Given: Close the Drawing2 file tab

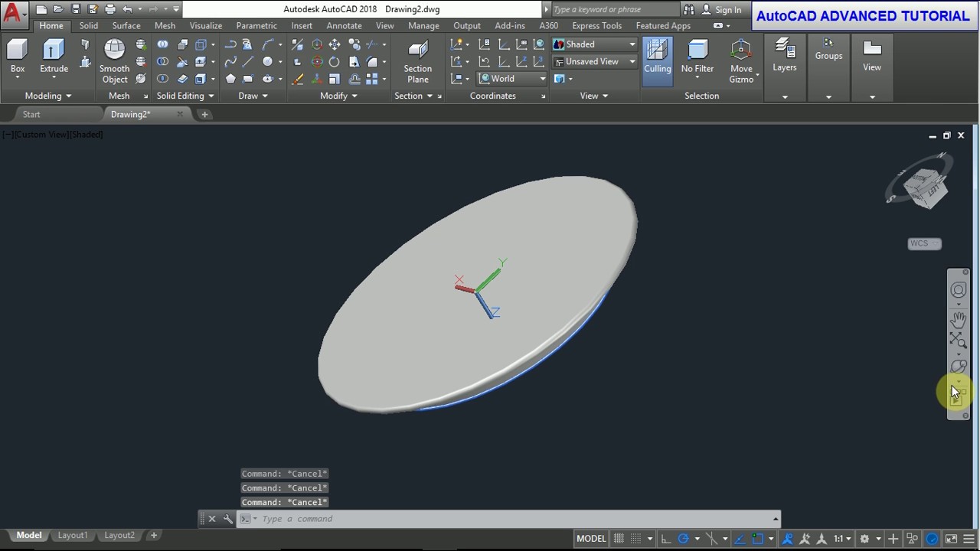Looking at the screenshot, I should click(x=180, y=115).
